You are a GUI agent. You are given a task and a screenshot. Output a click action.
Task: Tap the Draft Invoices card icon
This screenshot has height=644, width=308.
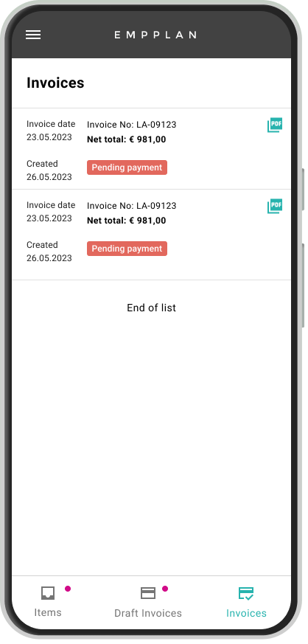148,593
